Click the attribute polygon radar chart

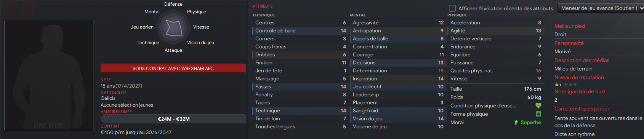click(173, 27)
